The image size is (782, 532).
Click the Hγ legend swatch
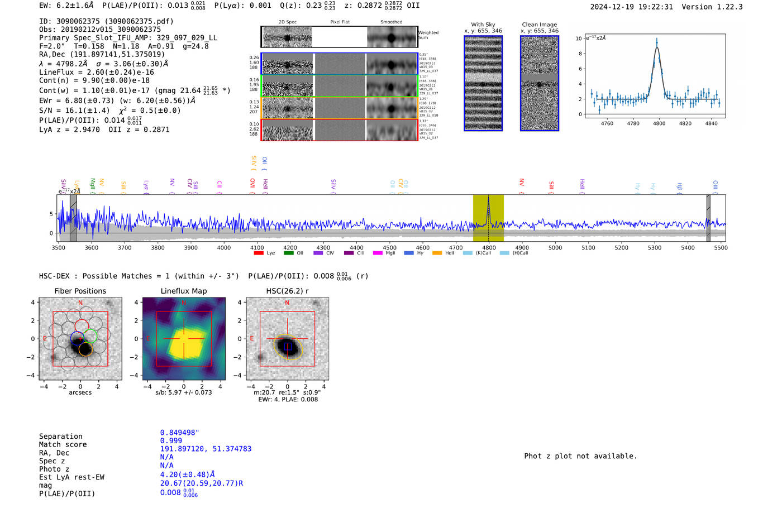[x=409, y=253]
